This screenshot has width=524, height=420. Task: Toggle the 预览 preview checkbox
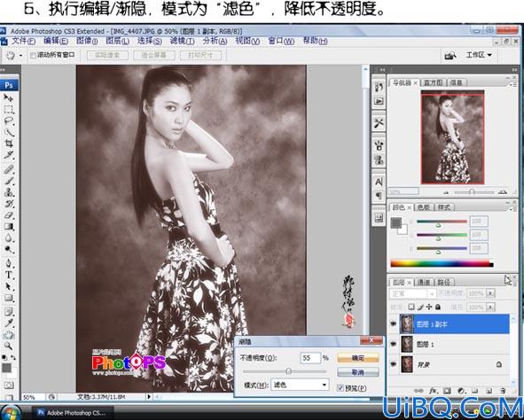(x=340, y=387)
